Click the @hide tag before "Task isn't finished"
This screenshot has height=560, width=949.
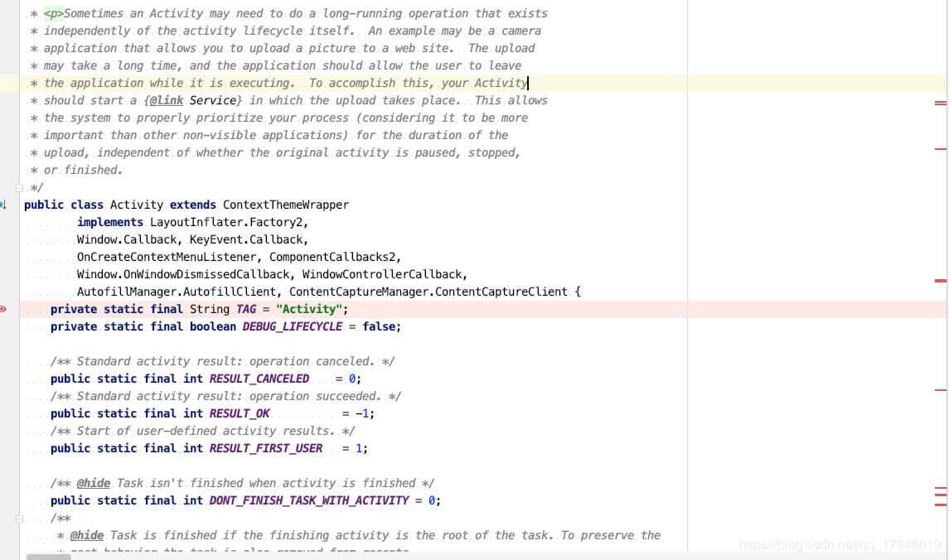[x=93, y=483]
